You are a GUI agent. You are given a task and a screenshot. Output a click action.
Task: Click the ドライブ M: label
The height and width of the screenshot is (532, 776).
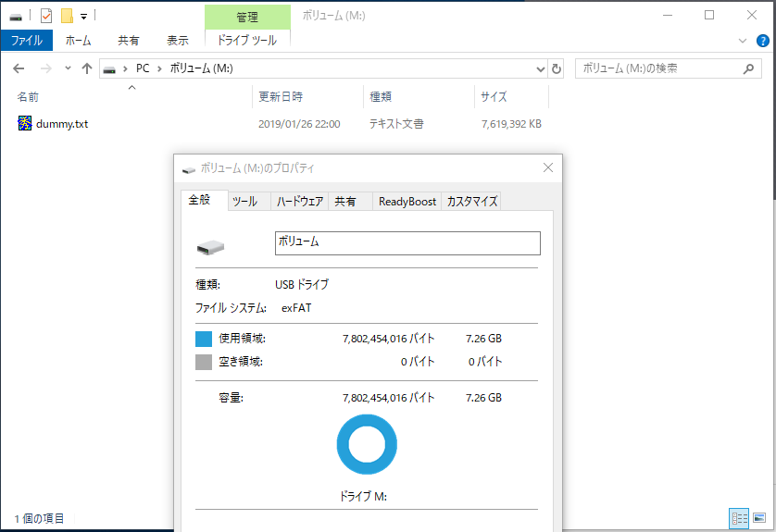pos(363,497)
